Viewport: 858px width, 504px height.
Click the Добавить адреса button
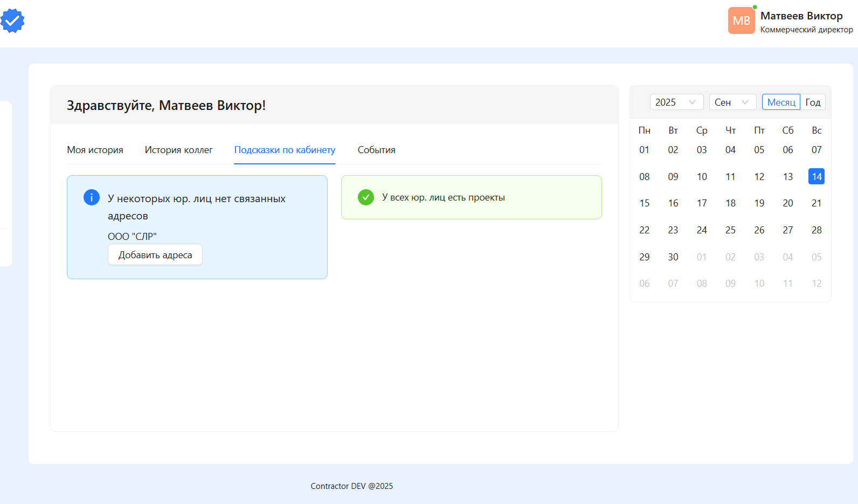pyautogui.click(x=155, y=255)
